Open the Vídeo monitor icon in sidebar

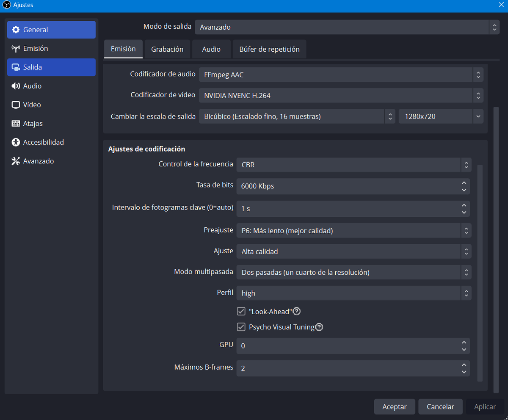[x=16, y=105]
